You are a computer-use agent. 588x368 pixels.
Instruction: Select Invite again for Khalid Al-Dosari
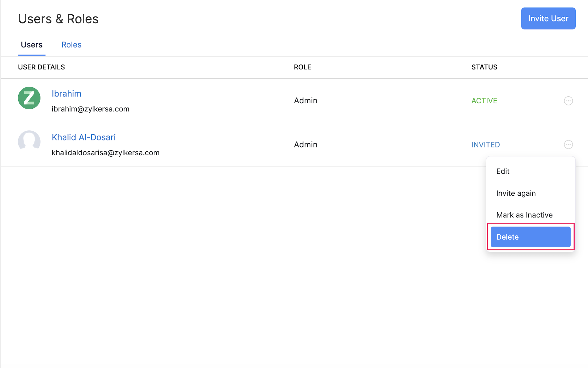516,193
